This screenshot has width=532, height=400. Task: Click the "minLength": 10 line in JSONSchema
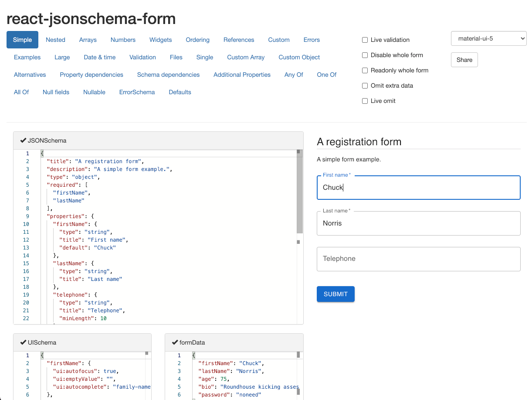point(83,318)
